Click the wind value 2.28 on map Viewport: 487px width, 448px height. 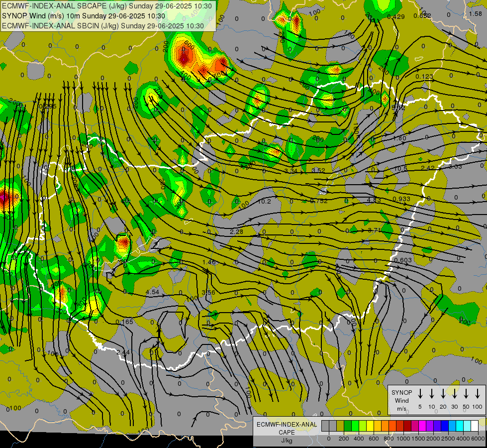pyautogui.click(x=236, y=231)
